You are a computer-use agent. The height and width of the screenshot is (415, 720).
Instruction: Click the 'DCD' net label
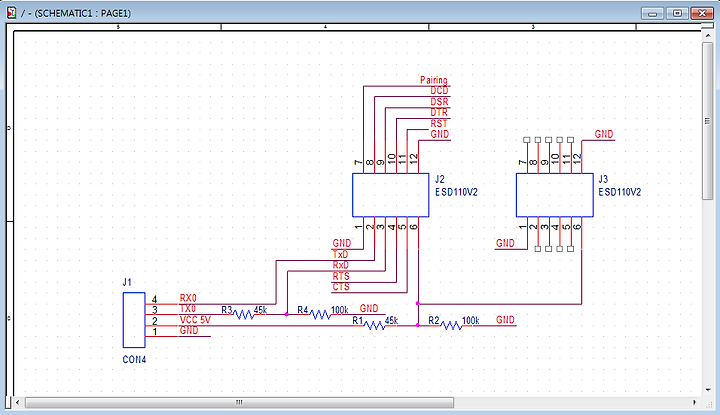(439, 91)
